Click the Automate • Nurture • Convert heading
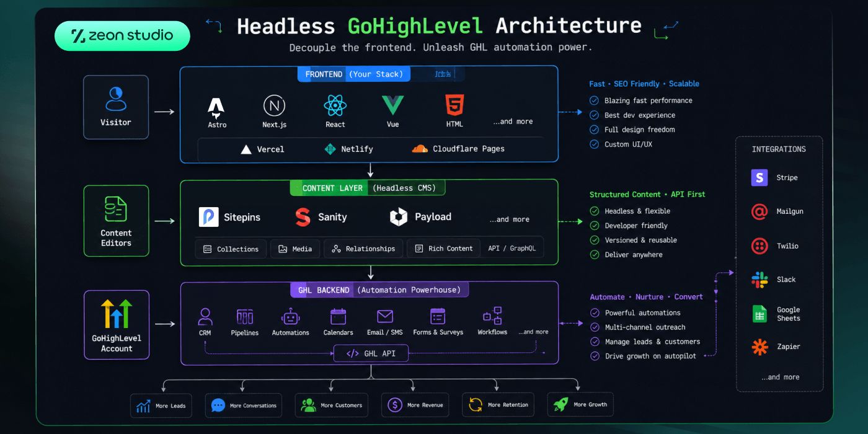This screenshot has width=868, height=434. (x=646, y=297)
